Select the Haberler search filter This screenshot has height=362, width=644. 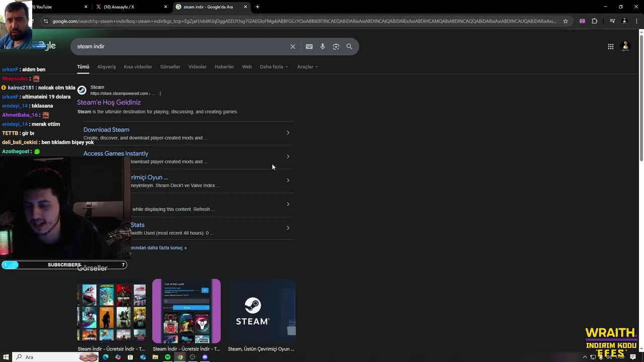tap(224, 67)
